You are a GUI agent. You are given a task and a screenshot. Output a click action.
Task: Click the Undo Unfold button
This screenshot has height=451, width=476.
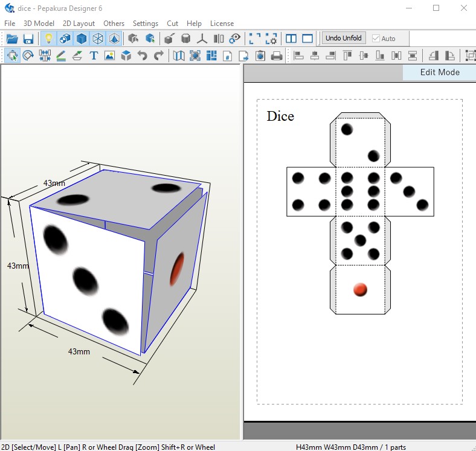tap(344, 38)
